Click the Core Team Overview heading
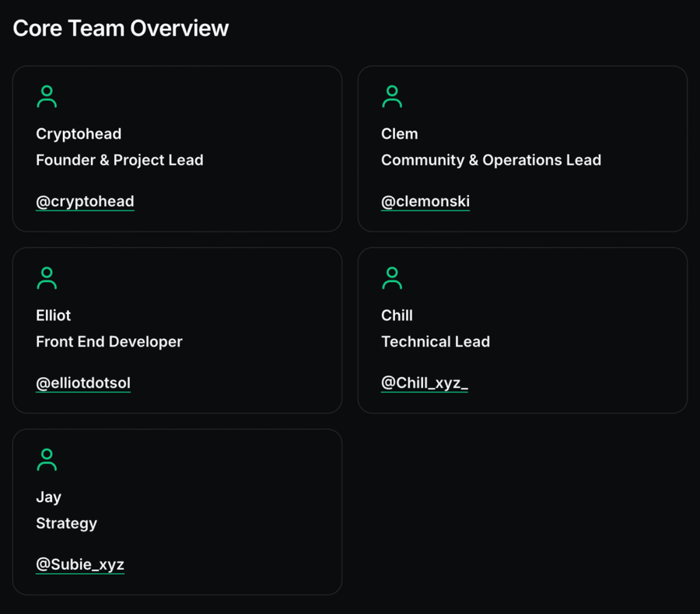This screenshot has height=614, width=700. 121,28
